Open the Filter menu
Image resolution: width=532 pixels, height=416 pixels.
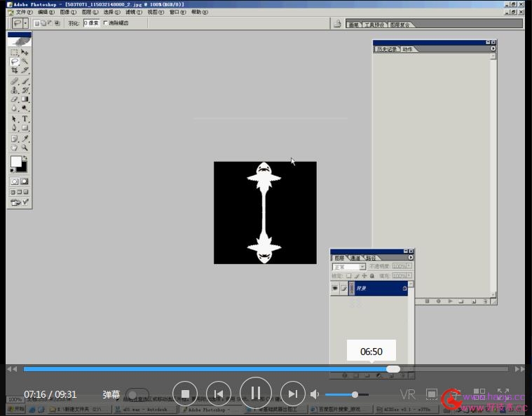(134, 12)
